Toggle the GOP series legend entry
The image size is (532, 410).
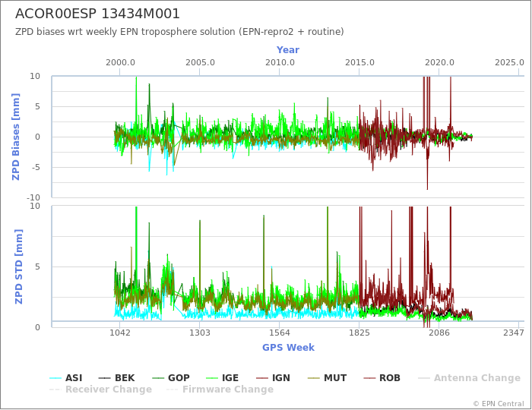pyautogui.click(x=171, y=378)
